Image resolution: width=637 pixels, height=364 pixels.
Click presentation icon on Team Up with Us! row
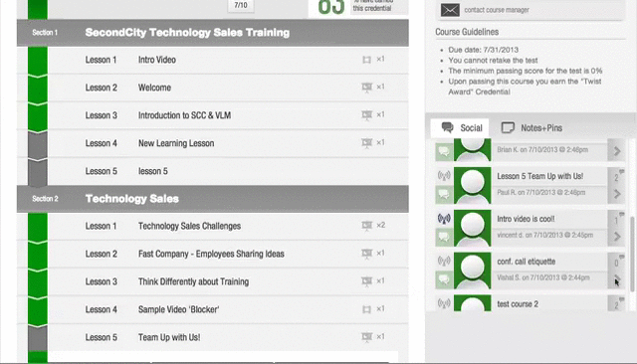(367, 337)
